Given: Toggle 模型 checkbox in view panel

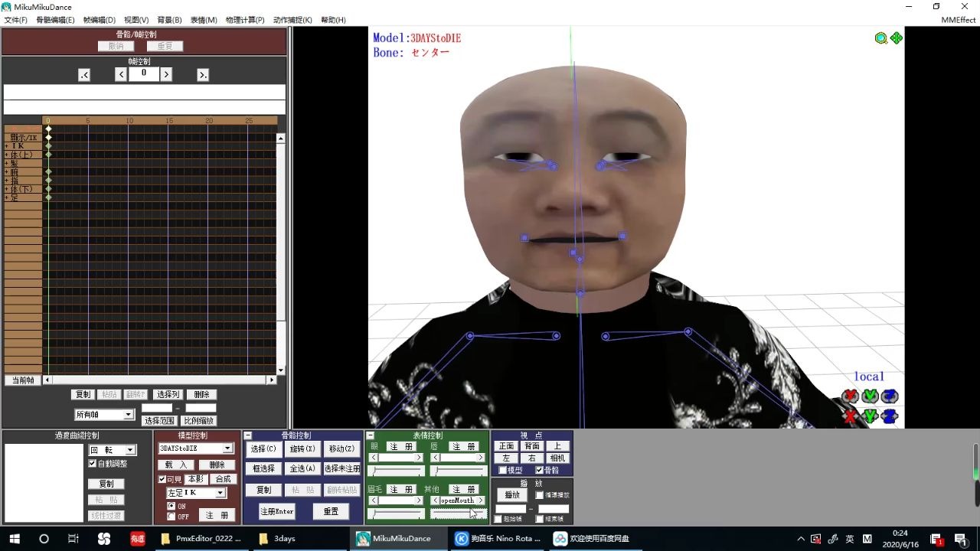Looking at the screenshot, I should 502,470.
